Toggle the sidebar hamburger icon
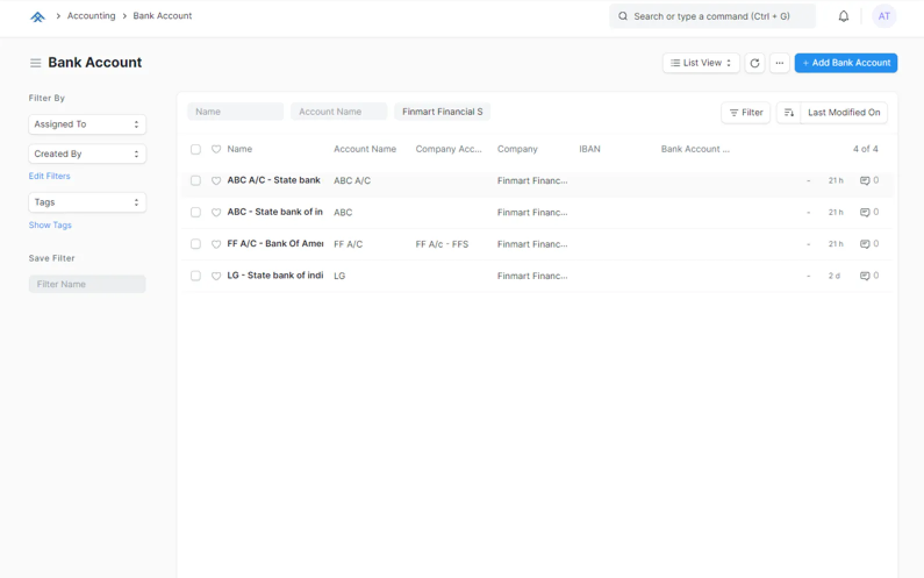Screen dimensions: 924x578 click(35, 63)
